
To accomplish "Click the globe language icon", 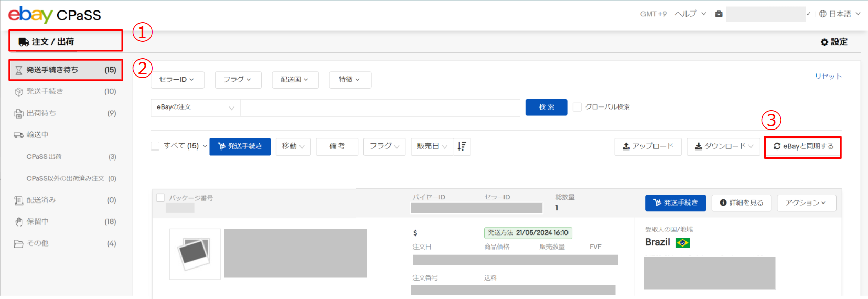I will 822,14.
